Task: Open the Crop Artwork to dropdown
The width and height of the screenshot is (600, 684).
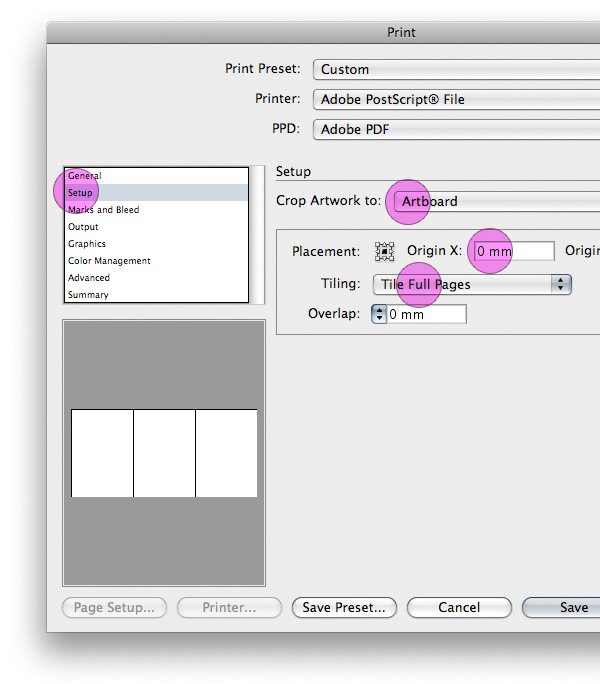Action: point(495,201)
